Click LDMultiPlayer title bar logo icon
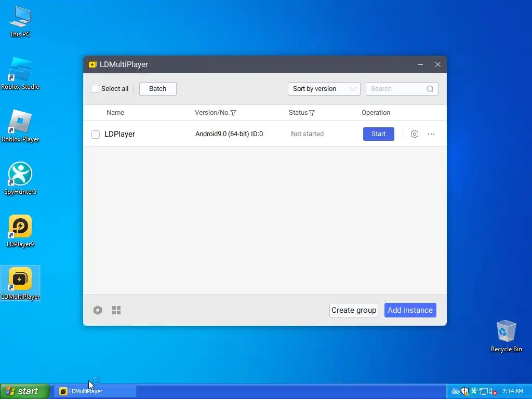 [x=92, y=64]
